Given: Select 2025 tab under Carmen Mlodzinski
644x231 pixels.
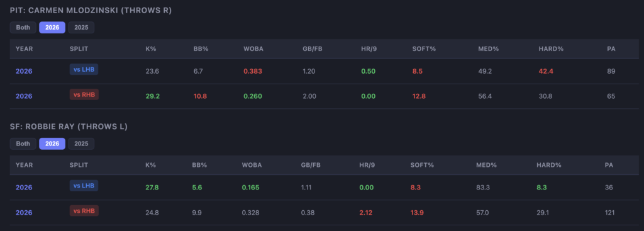Looking at the screenshot, I should [x=81, y=28].
